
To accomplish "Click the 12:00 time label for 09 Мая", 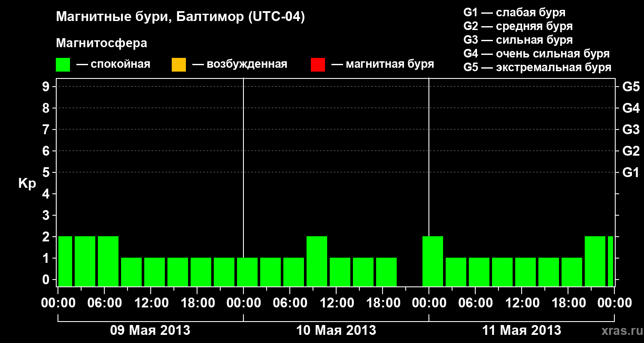I will coord(151,303).
